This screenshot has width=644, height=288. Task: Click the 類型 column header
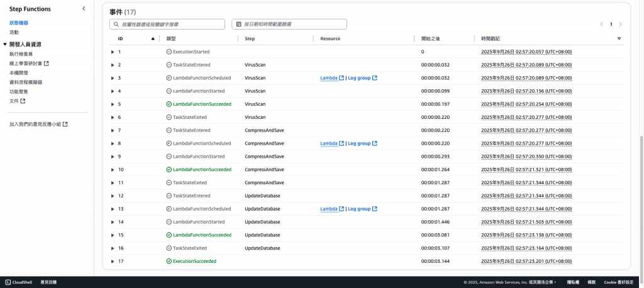171,38
